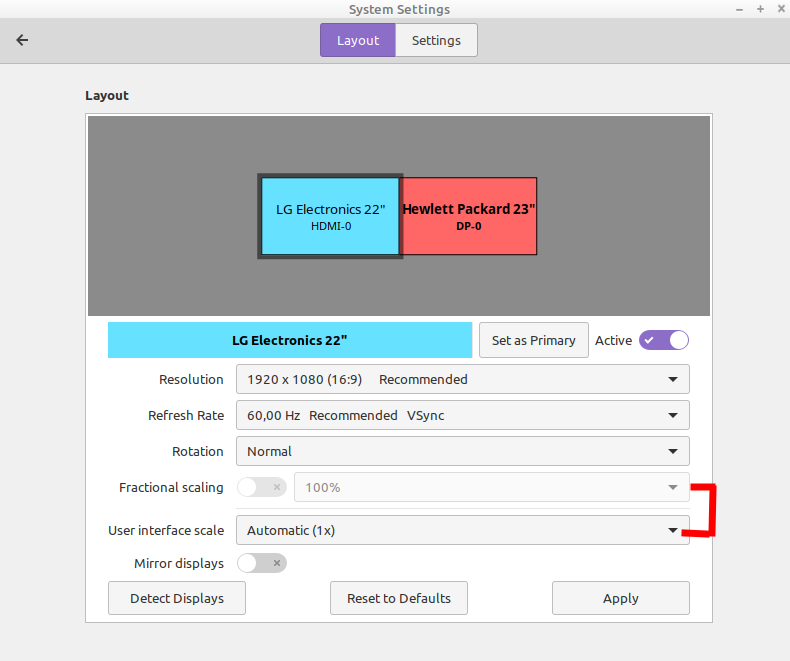The image size is (790, 661).
Task: Select the LG Electronics 22" monitor box
Action: [x=331, y=216]
